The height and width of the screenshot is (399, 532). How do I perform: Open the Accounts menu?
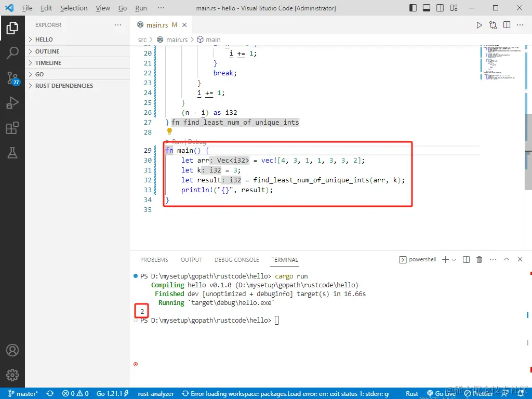coord(12,350)
